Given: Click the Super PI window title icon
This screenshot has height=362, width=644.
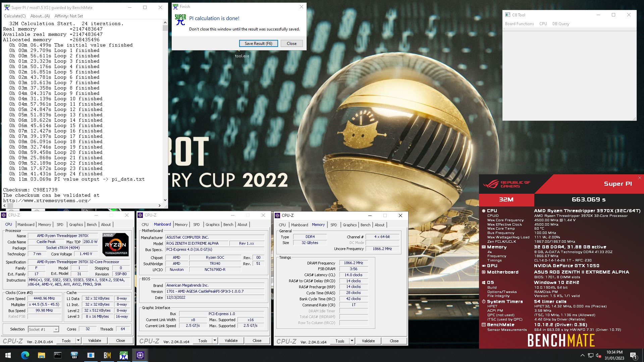Looking at the screenshot, I should [x=7, y=7].
